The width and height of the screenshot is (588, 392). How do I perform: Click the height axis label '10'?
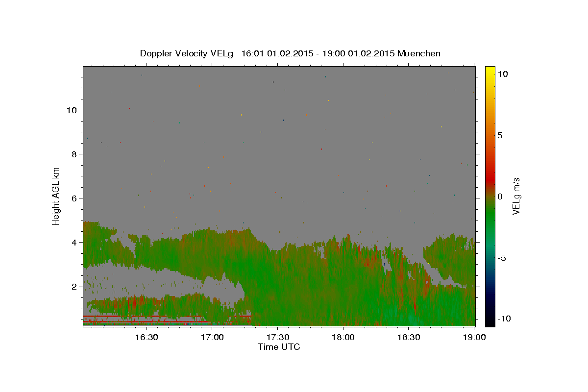[x=72, y=110]
